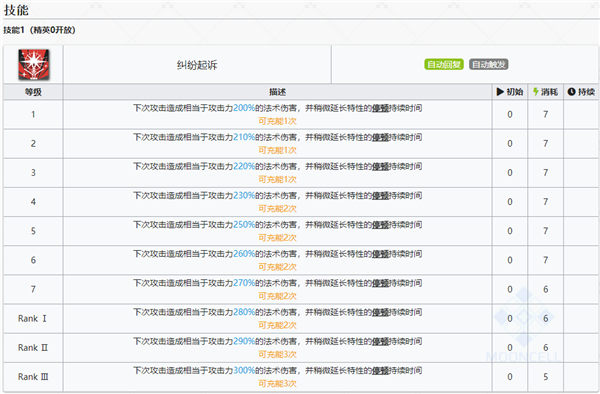Click the 消耗 lightning column header
600x394 pixels.
pyautogui.click(x=545, y=92)
